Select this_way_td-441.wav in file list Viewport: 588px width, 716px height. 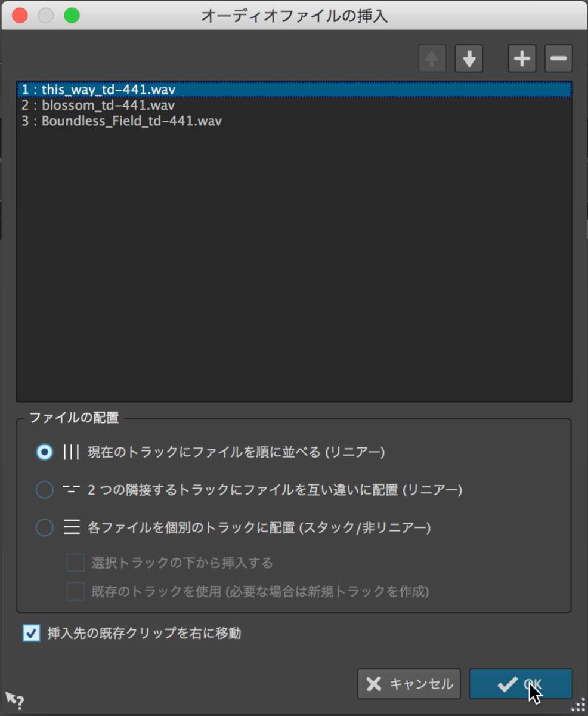[x=294, y=89]
